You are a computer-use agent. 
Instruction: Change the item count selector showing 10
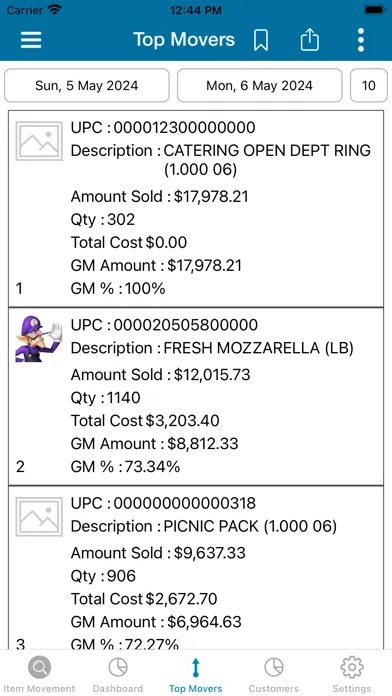coord(369,85)
